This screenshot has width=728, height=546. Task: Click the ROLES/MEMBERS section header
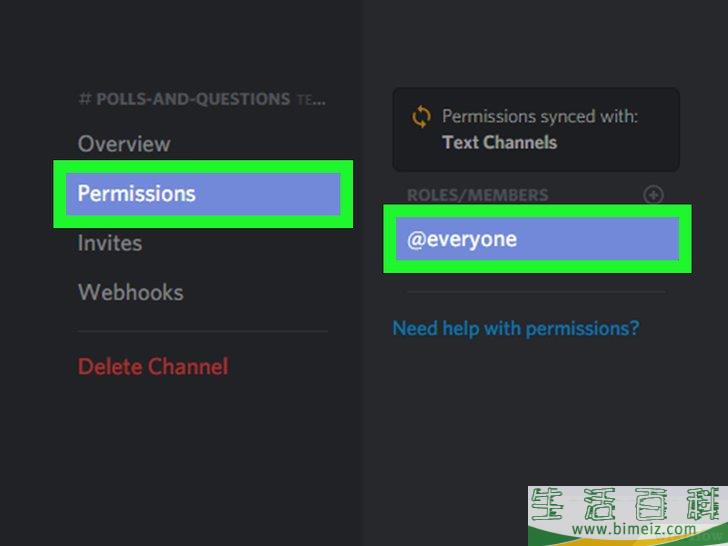478,195
